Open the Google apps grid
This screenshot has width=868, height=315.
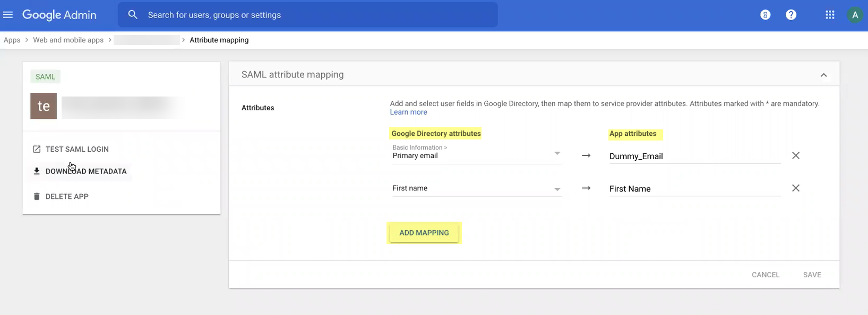(x=830, y=15)
